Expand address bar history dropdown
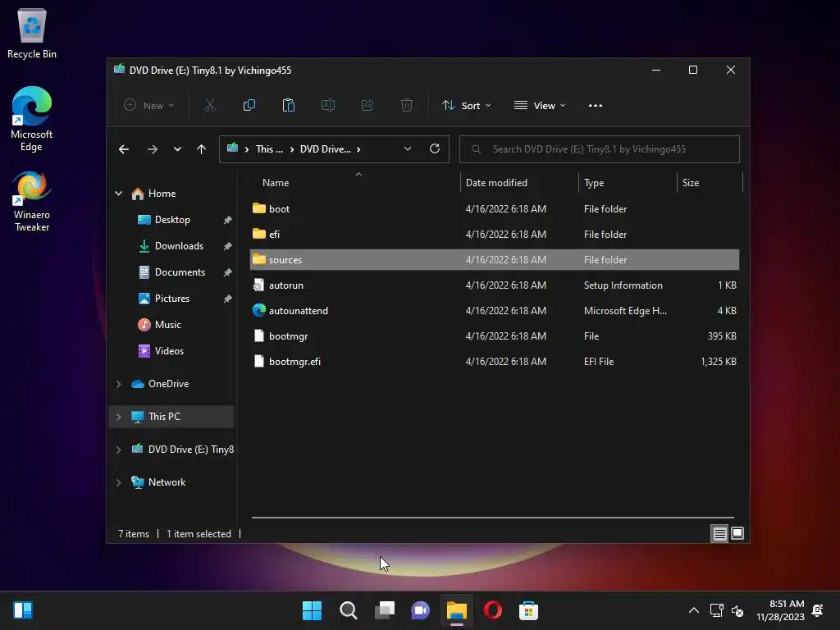 (408, 149)
